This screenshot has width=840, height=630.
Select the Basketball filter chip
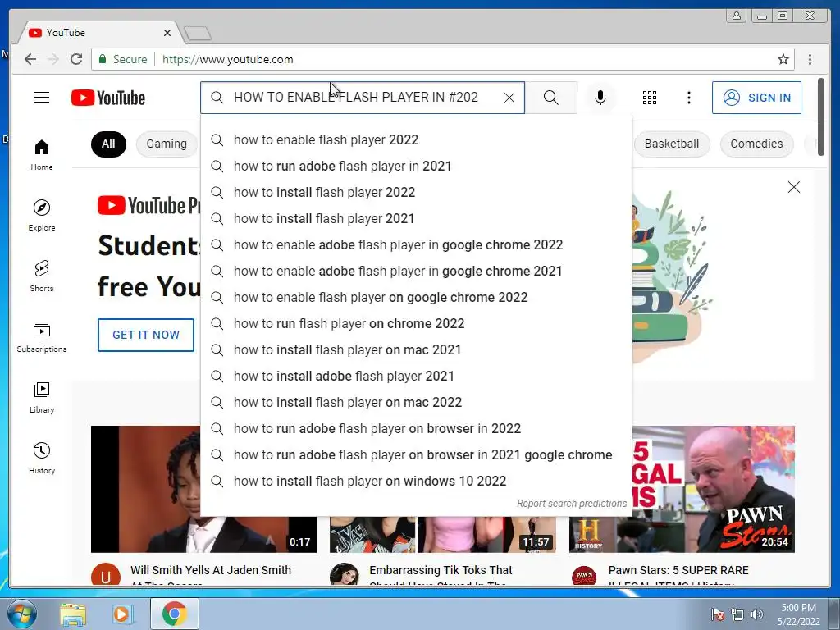coord(672,144)
